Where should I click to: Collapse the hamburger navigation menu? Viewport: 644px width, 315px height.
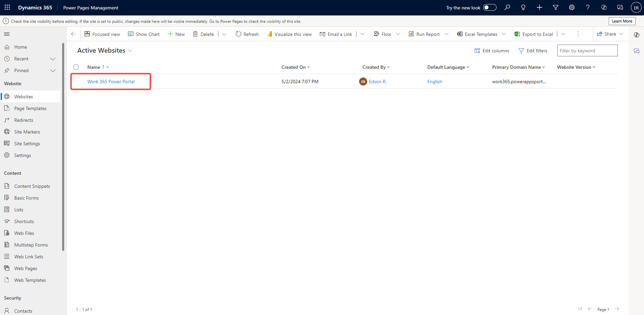click(x=7, y=34)
